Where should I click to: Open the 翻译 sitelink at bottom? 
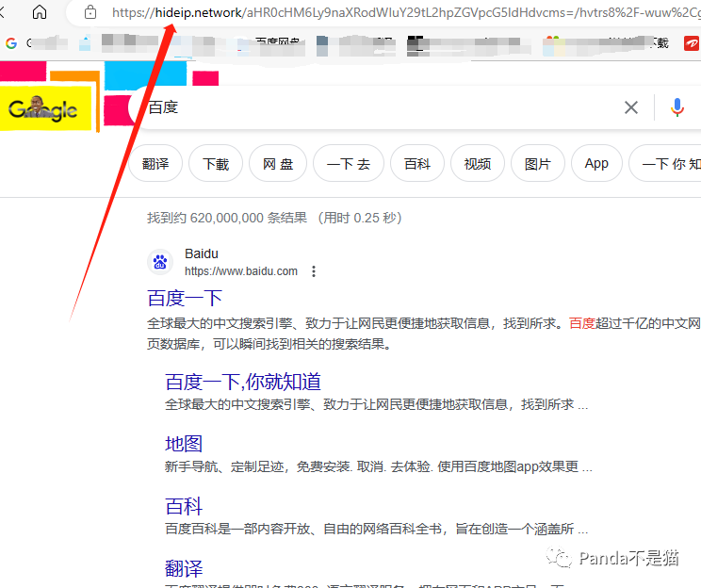[x=184, y=569]
